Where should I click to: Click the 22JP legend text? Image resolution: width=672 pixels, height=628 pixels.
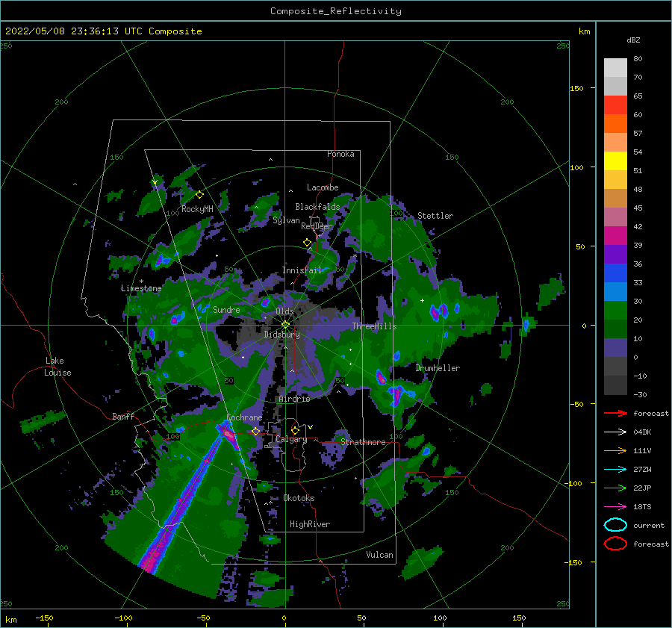point(642,488)
